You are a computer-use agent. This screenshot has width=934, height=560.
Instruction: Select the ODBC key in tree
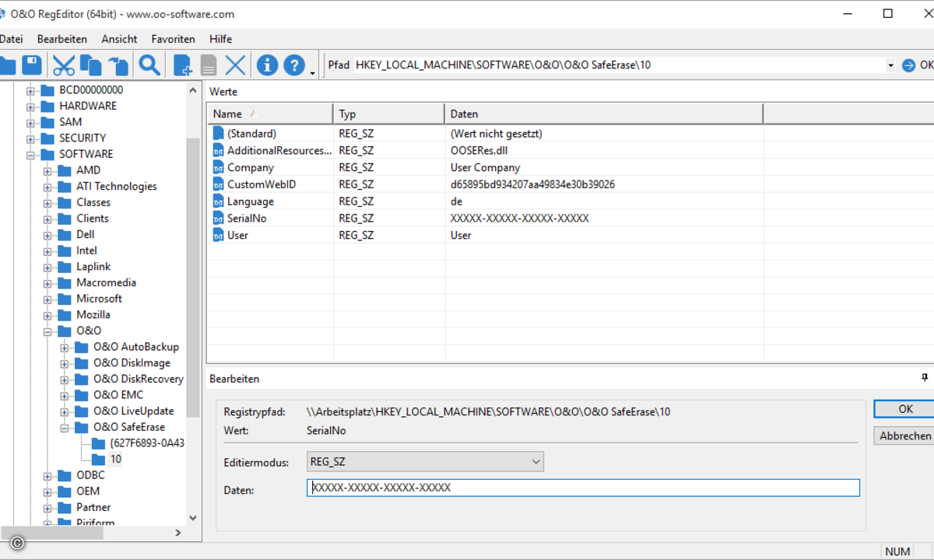(90, 475)
